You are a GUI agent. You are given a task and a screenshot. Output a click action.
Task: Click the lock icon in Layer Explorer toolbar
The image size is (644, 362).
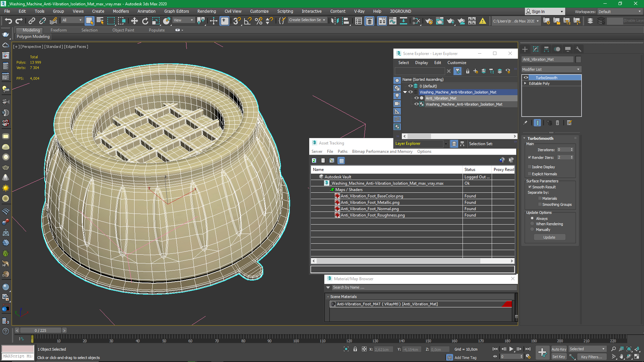click(468, 71)
